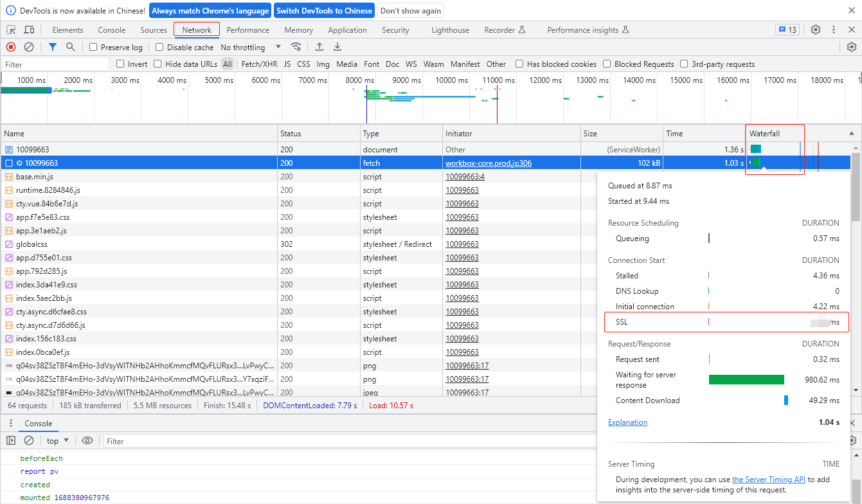This screenshot has width=862, height=504.
Task: Check the Disable cache option
Action: point(160,48)
